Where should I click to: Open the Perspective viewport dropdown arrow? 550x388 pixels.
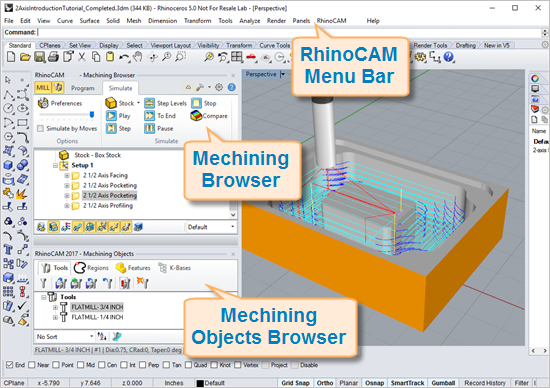[283, 74]
